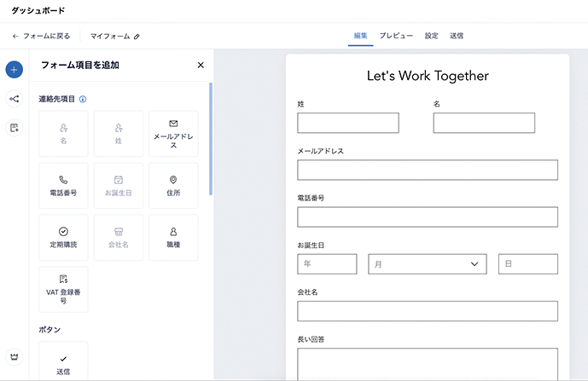Add the 職種 field tile
The width and height of the screenshot is (588, 381).
tap(173, 238)
